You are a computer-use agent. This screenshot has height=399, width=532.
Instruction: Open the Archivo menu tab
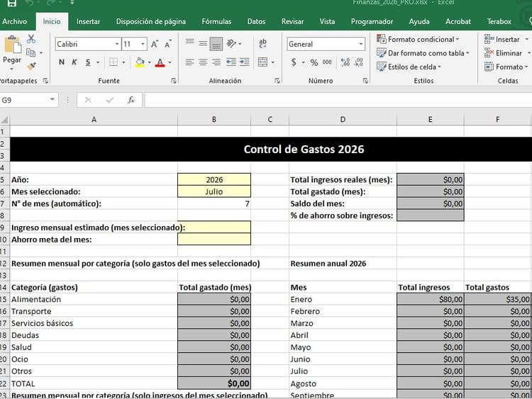coord(15,21)
